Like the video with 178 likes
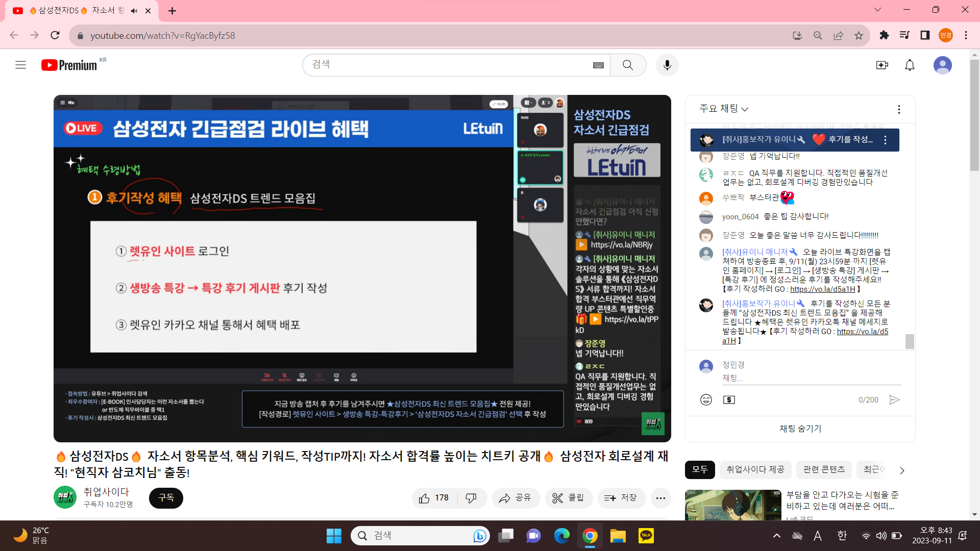The height and width of the screenshot is (551, 980). (x=434, y=498)
